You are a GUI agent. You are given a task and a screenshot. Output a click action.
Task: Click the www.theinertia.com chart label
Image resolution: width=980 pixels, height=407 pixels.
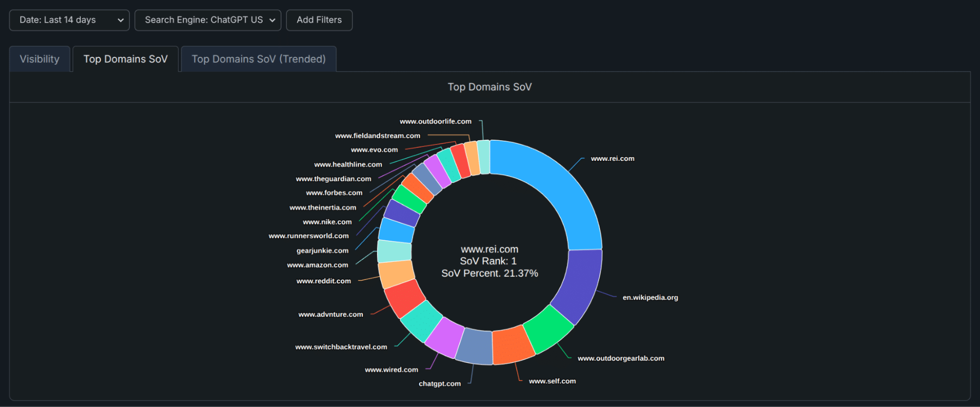[x=323, y=207]
